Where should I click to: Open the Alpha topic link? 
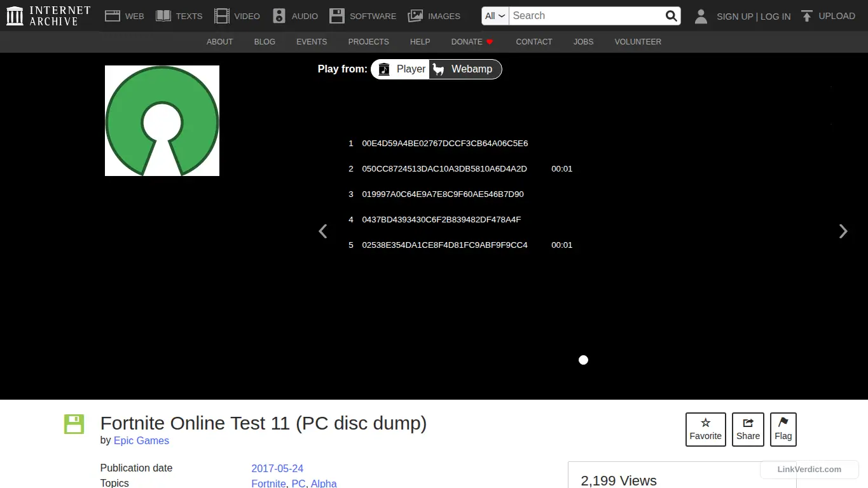(x=324, y=484)
